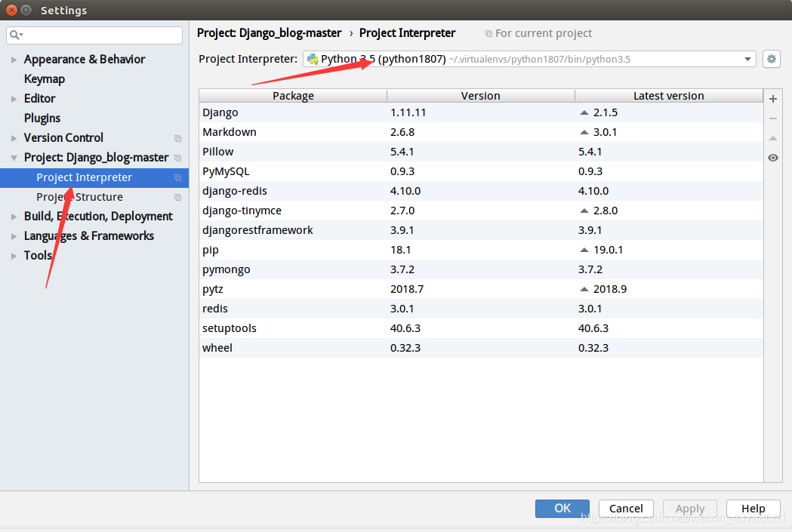Select the PyMySQL package row
The image size is (792, 532).
coord(481,171)
